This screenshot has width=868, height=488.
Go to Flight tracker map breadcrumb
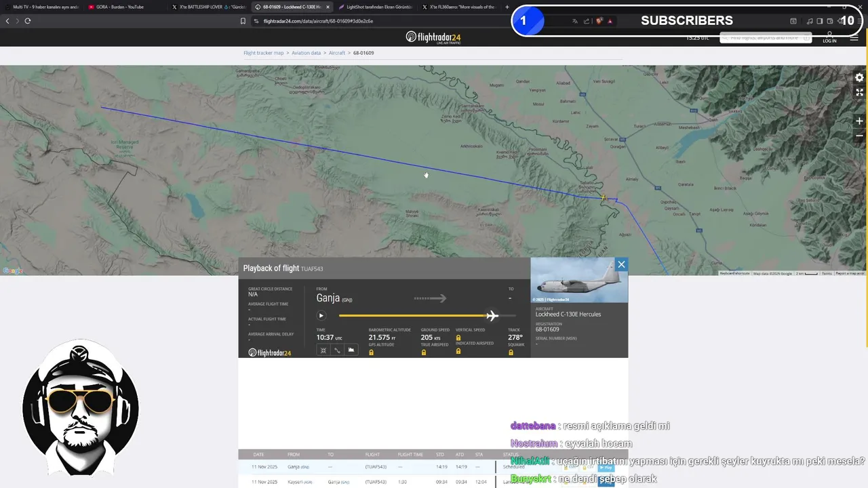pyautogui.click(x=264, y=53)
